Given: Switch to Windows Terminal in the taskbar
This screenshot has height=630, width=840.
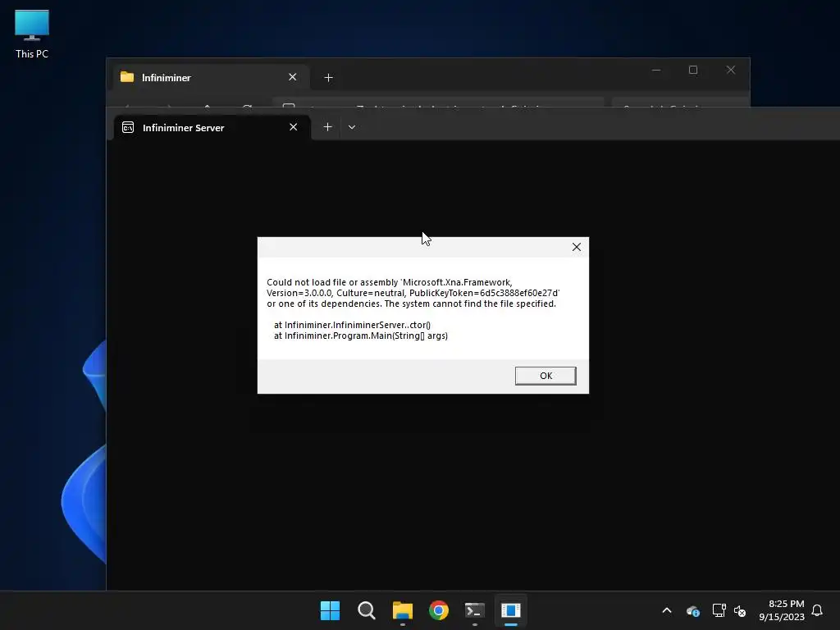Looking at the screenshot, I should click(x=475, y=610).
